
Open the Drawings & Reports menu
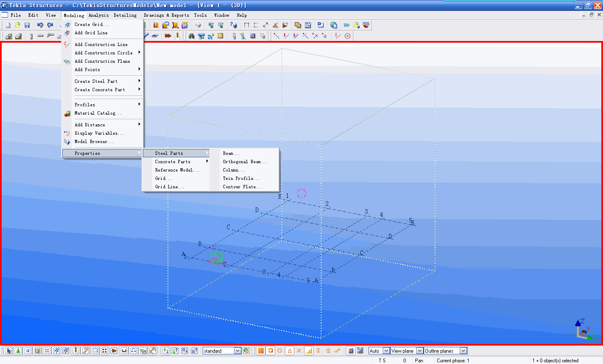tap(166, 15)
